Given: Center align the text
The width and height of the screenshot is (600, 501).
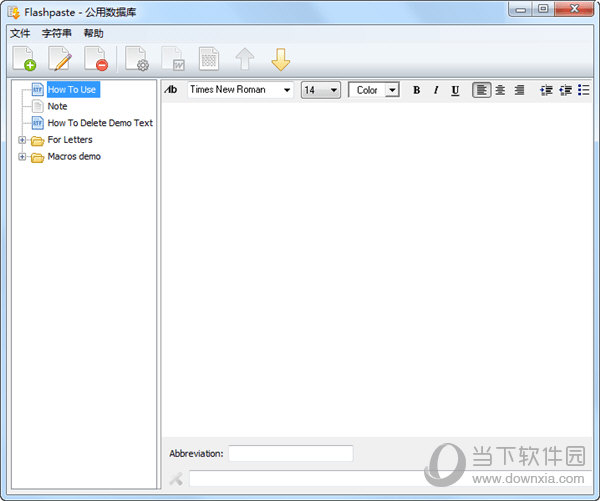Looking at the screenshot, I should [500, 90].
